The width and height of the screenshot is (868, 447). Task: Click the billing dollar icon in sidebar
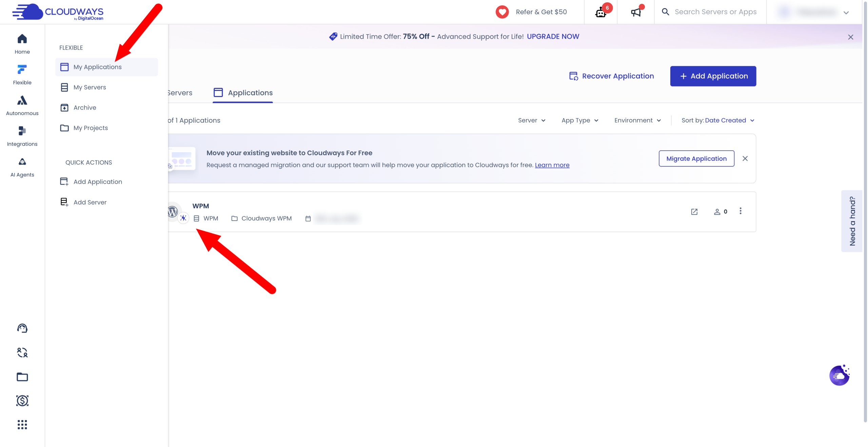point(22,401)
